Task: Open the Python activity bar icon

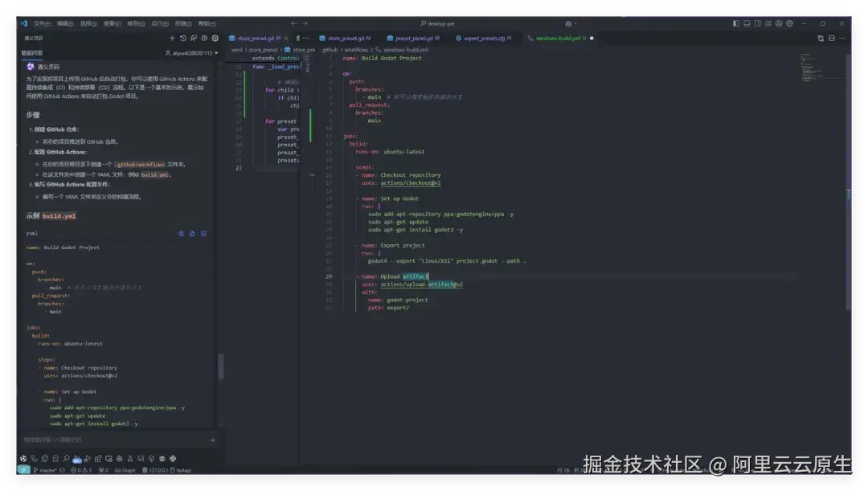Action: pyautogui.click(x=173, y=459)
